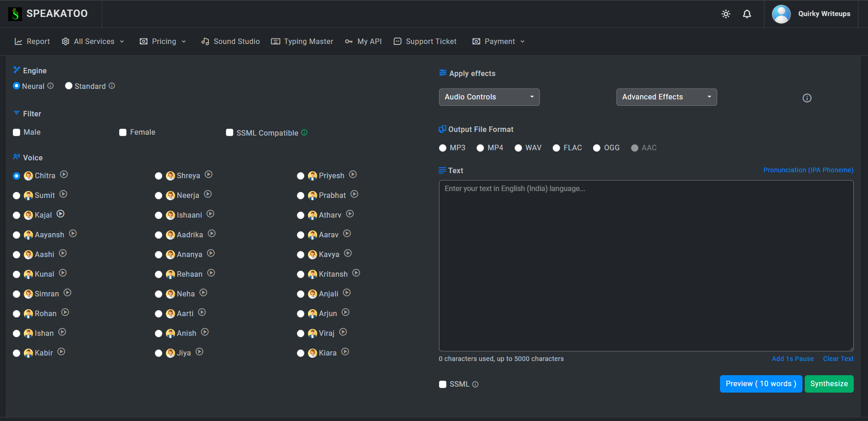This screenshot has width=868, height=421.
Task: Choose WAV output format
Action: tap(518, 148)
